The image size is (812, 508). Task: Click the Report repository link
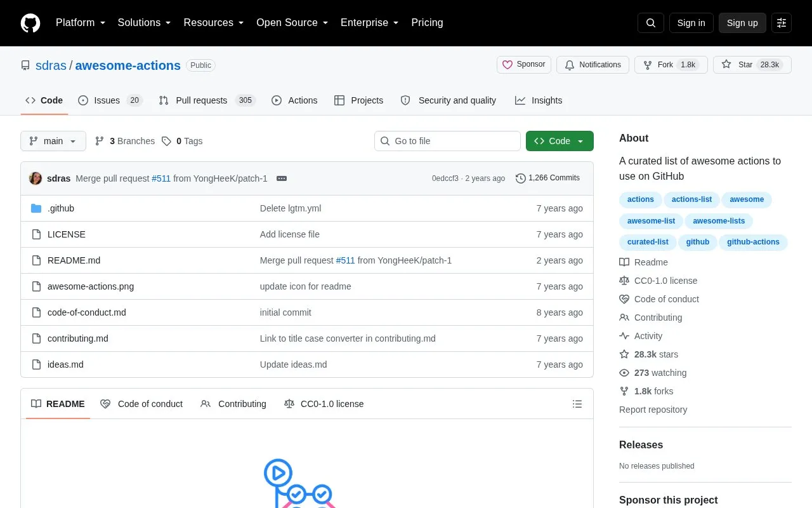(x=653, y=410)
